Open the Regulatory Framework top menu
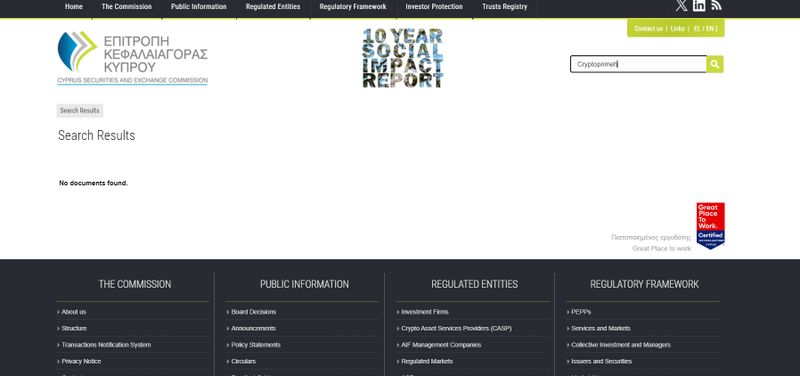 click(353, 7)
